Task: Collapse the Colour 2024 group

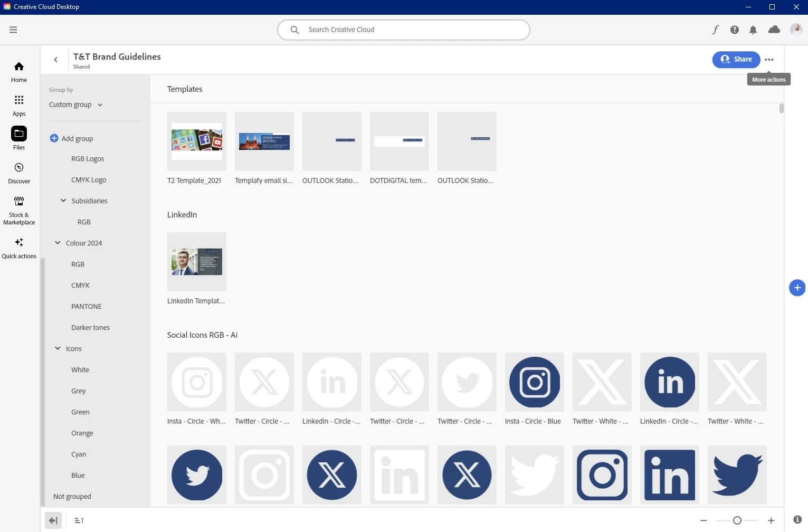Action: [58, 243]
